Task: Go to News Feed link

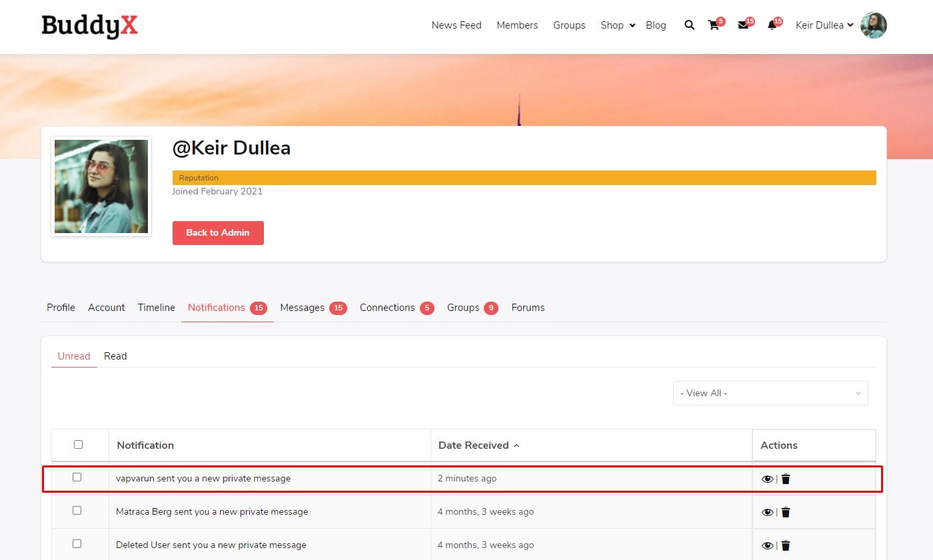Action: [x=456, y=25]
